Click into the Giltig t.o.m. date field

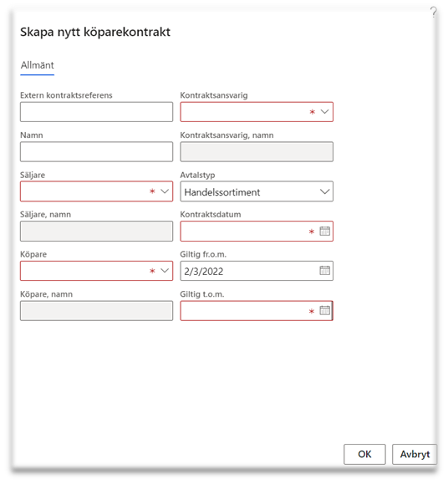tap(244, 310)
